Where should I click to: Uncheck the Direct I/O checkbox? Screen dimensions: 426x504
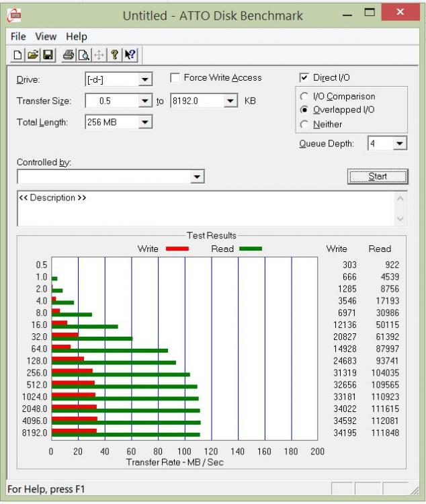(304, 78)
